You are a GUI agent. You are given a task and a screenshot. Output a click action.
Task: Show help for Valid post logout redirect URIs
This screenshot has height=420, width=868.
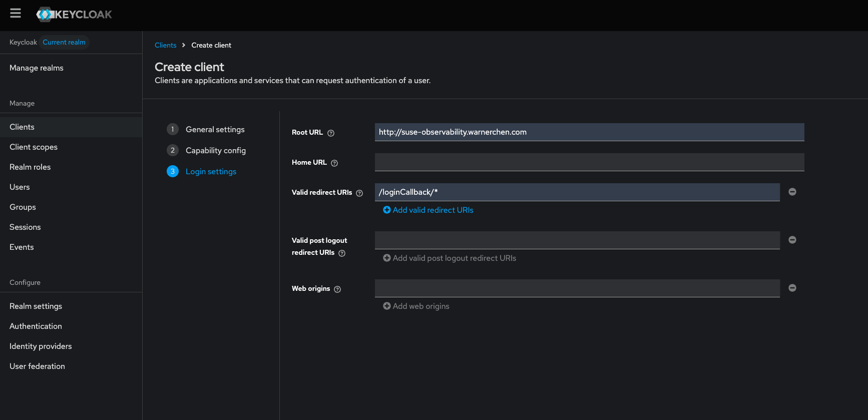pyautogui.click(x=342, y=253)
